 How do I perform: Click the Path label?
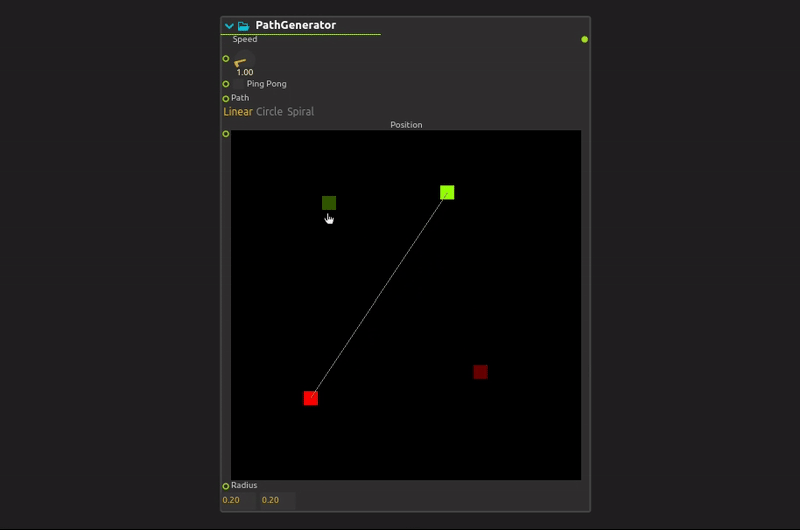pos(240,97)
